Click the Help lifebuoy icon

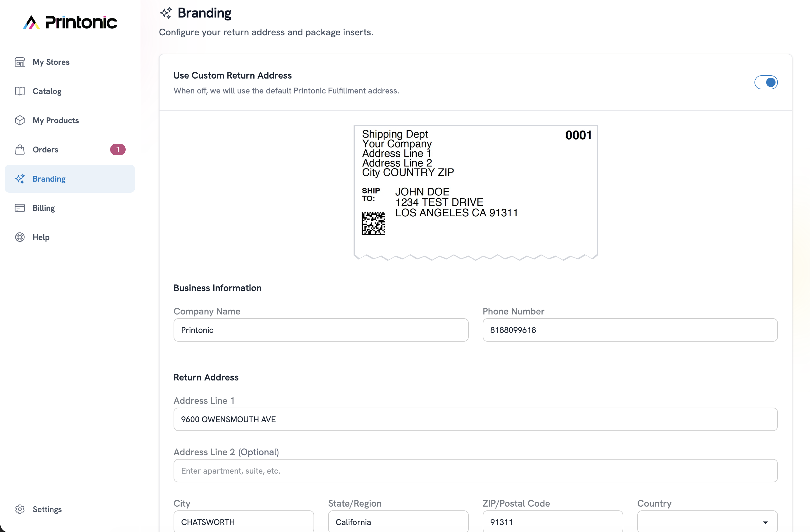coord(20,237)
